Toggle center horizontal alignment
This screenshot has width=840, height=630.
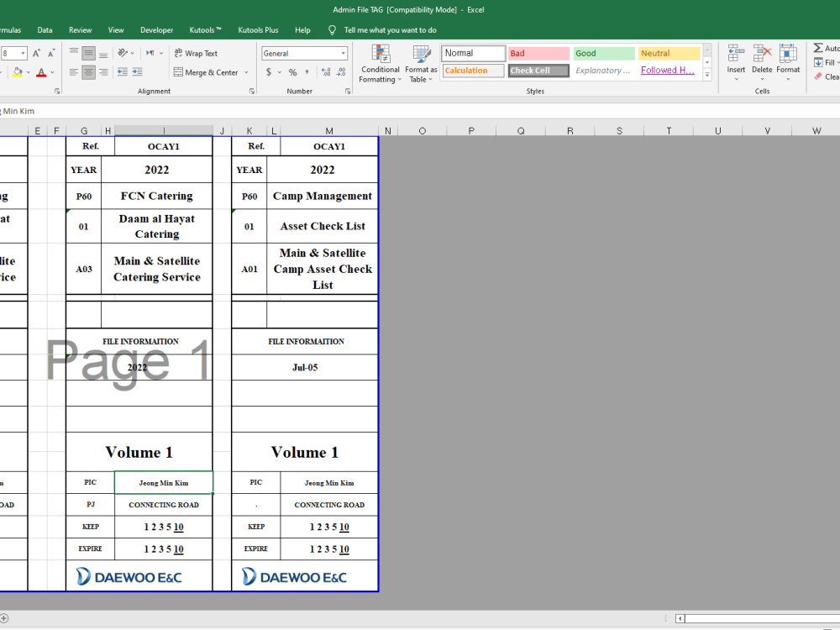[88, 71]
